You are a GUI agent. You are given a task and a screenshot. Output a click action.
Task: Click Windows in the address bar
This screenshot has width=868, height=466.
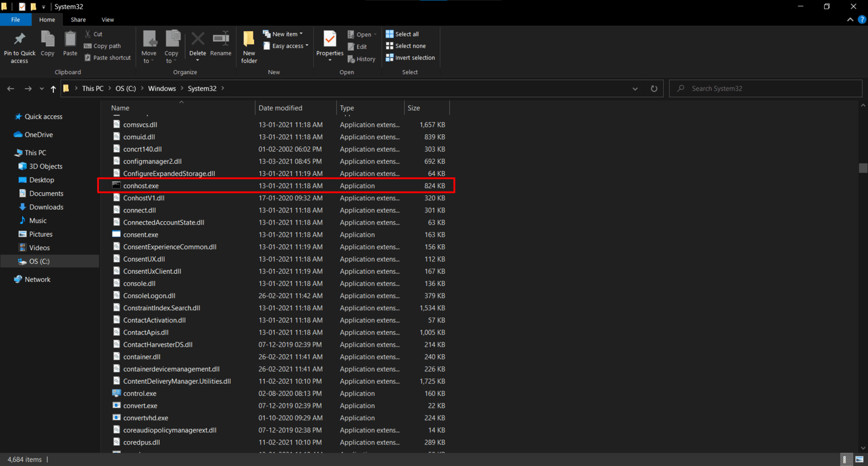[161, 89]
